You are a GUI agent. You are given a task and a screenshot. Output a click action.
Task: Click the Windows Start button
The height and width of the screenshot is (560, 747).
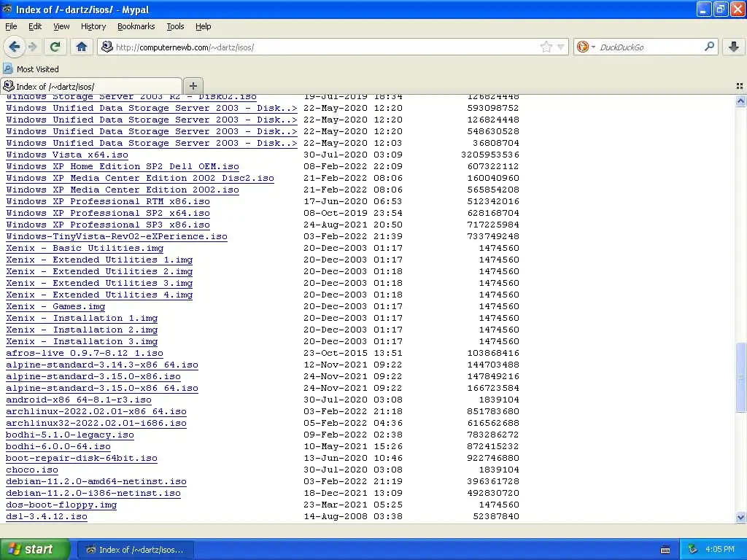tap(35, 549)
